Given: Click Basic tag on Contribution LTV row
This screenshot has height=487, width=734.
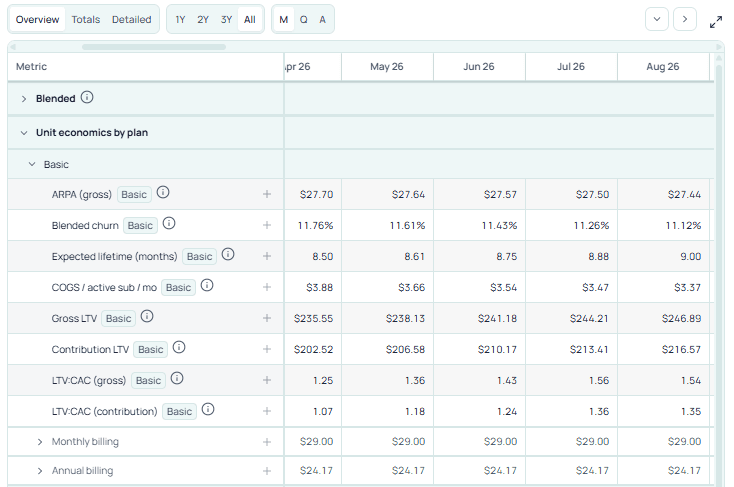Looking at the screenshot, I should click(150, 349).
